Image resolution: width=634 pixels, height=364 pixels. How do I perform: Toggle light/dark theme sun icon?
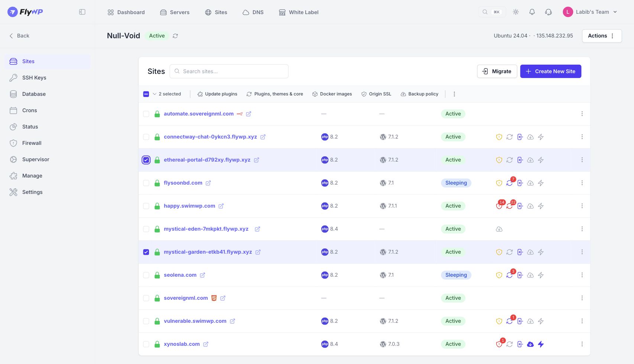516,12
